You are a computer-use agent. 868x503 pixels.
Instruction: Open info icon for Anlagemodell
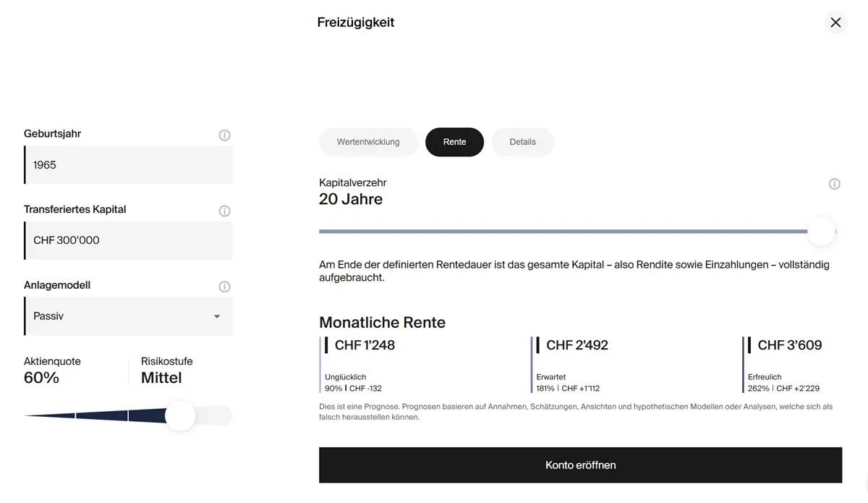point(224,287)
